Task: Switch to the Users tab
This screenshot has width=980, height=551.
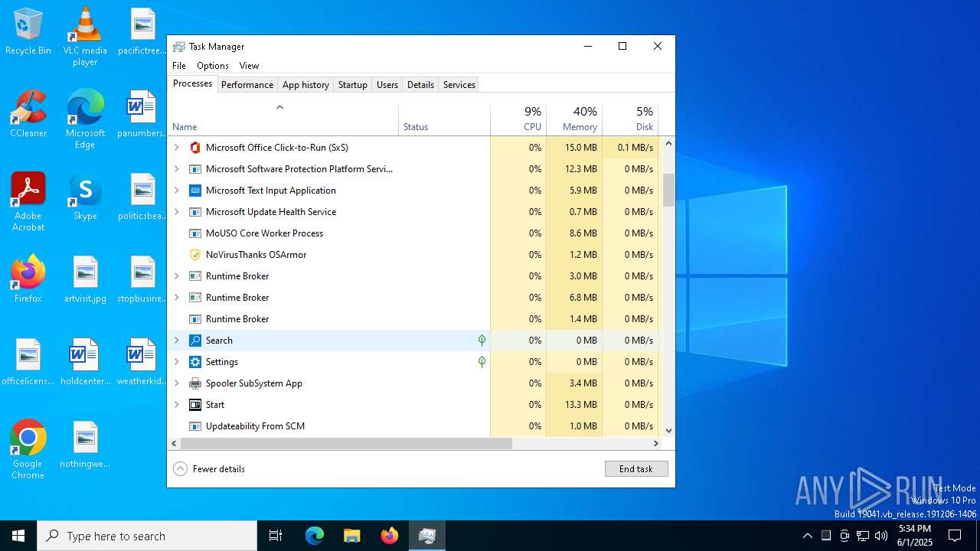Action: pos(387,85)
